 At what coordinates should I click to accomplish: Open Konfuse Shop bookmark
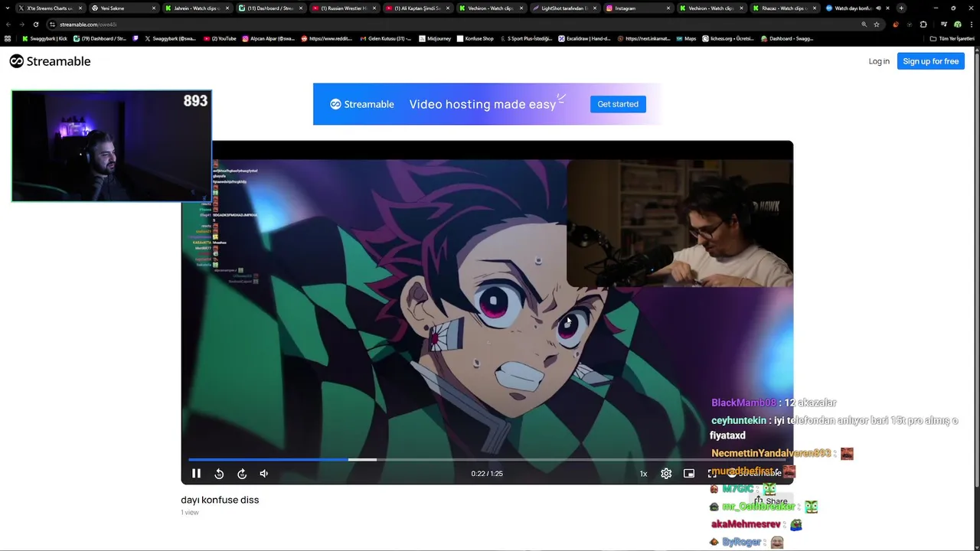point(475,38)
